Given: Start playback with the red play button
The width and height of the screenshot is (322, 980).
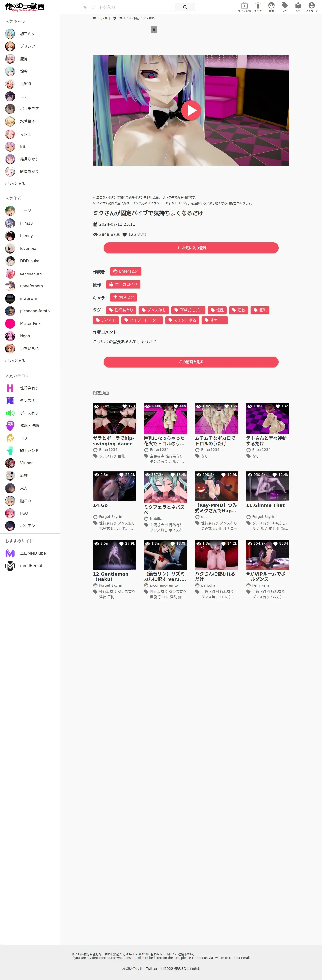Looking at the screenshot, I should click(191, 110).
